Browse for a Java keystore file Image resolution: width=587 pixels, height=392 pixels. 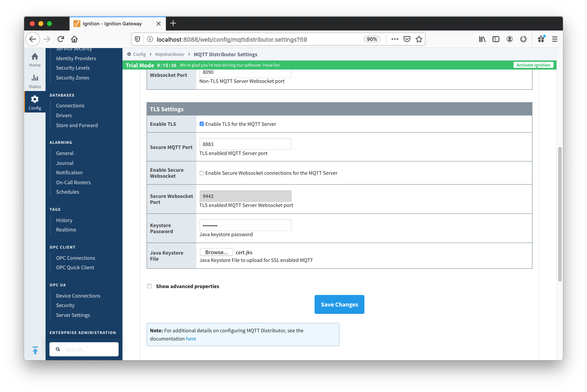(217, 252)
